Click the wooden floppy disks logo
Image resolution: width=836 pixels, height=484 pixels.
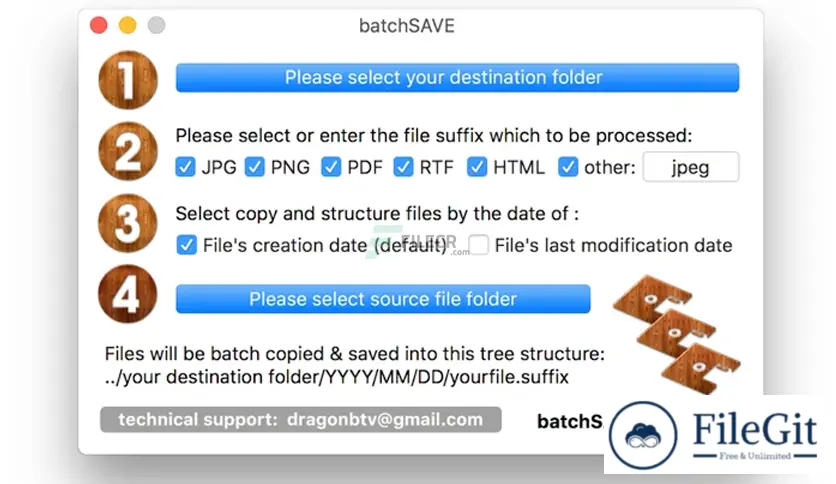pos(677,334)
